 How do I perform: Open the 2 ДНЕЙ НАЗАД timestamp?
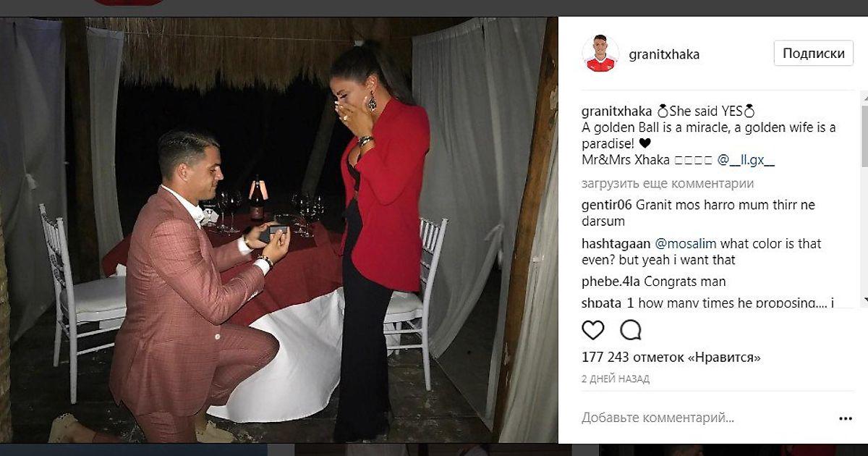tap(616, 379)
